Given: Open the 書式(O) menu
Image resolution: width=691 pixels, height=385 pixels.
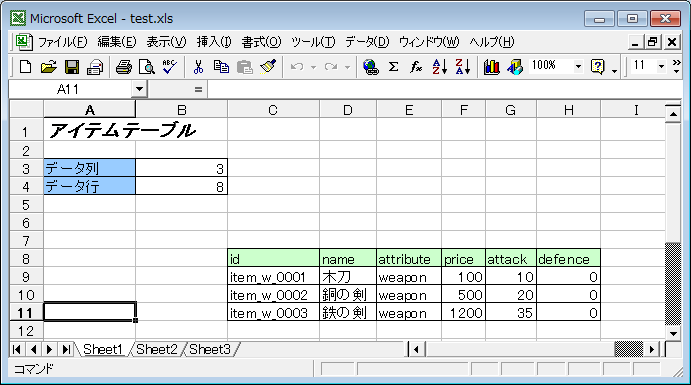Looking at the screenshot, I should click(261, 42).
